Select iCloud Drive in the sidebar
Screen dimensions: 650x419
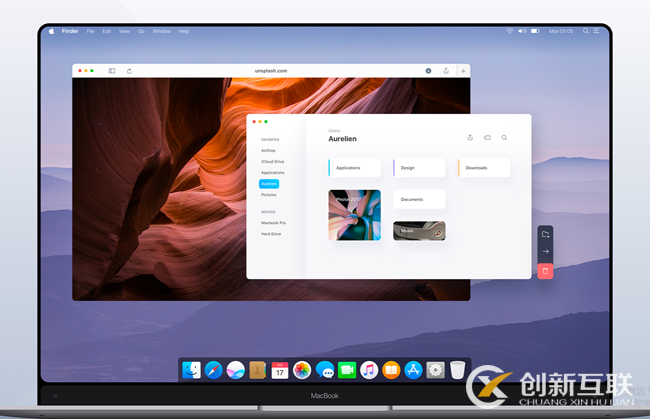(x=272, y=161)
